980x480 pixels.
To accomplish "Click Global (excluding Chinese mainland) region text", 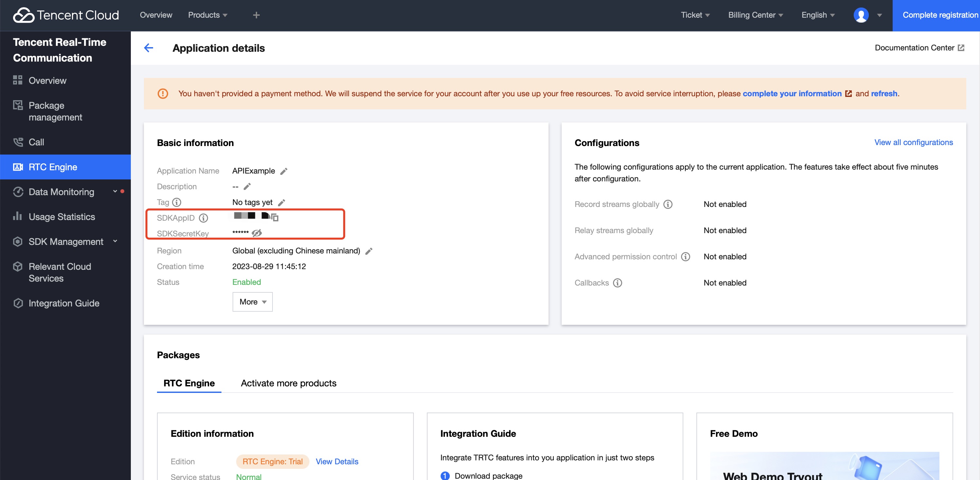I will [x=296, y=251].
